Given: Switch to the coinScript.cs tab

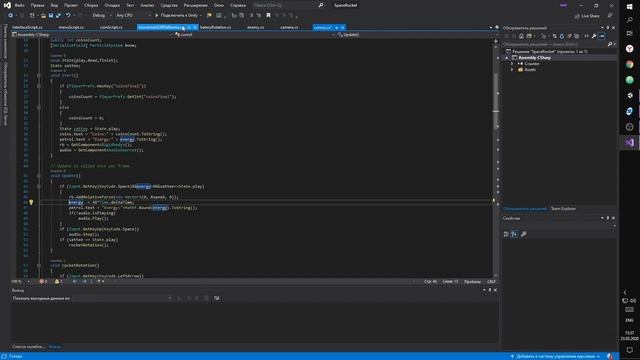Looking at the screenshot, I should (x=111, y=27).
